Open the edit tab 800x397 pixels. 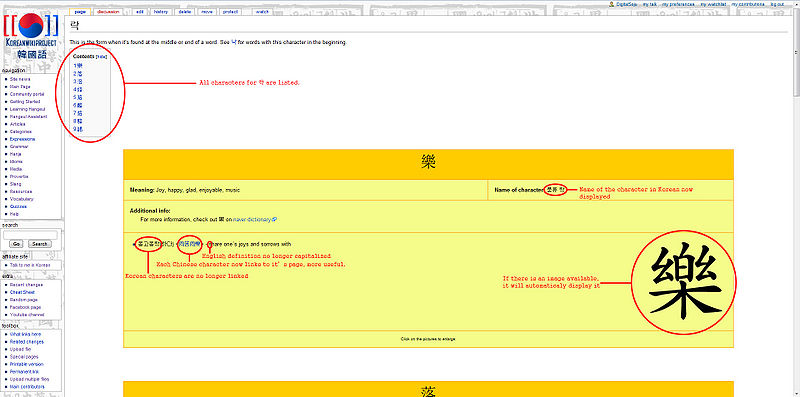tap(140, 11)
